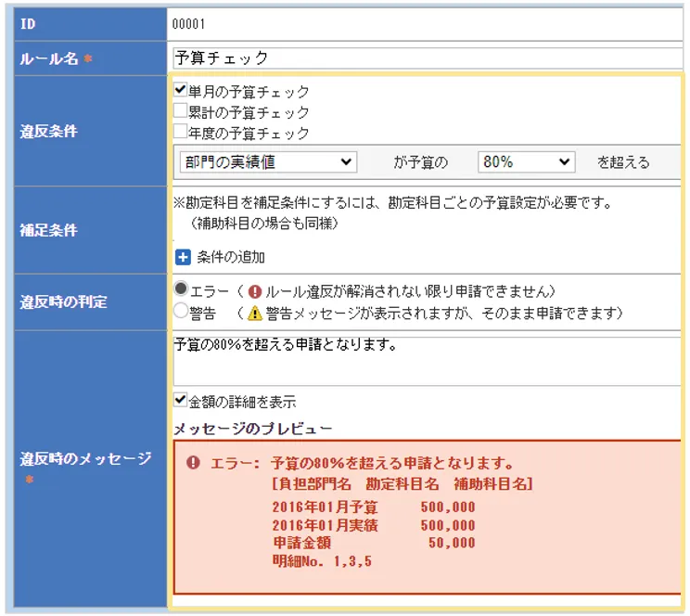The height and width of the screenshot is (616, 690).
Task: Click the ルール名 input containing 予算チェック
Action: [x=427, y=58]
